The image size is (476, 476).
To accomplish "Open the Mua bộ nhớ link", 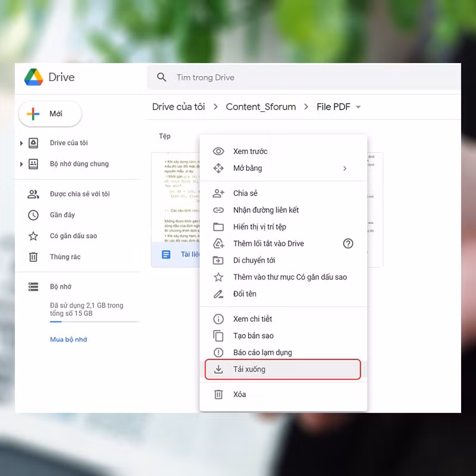I will 68,339.
